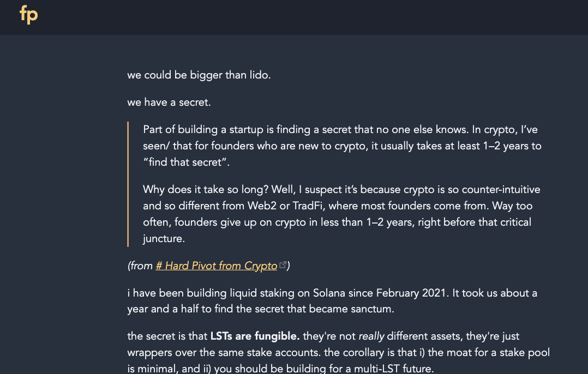The height and width of the screenshot is (374, 588).
Task: Click the "we have a secret." sentence
Action: click(x=170, y=102)
